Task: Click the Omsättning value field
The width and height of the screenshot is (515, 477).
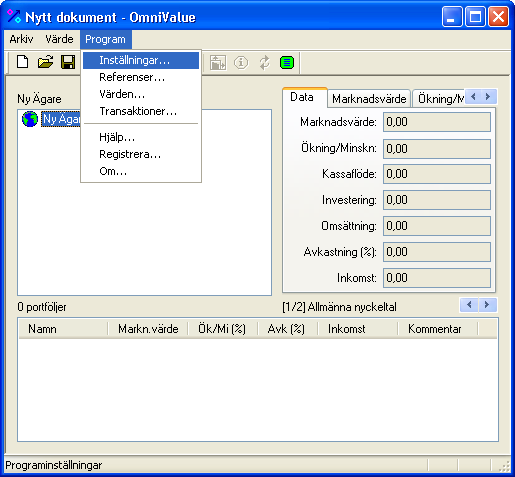Action: (437, 226)
